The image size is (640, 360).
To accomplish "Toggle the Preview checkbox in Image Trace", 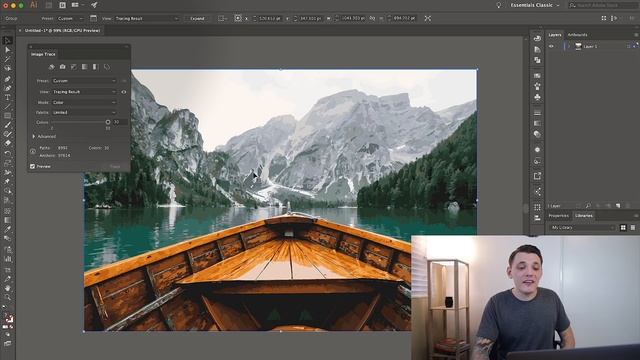I will (32, 167).
